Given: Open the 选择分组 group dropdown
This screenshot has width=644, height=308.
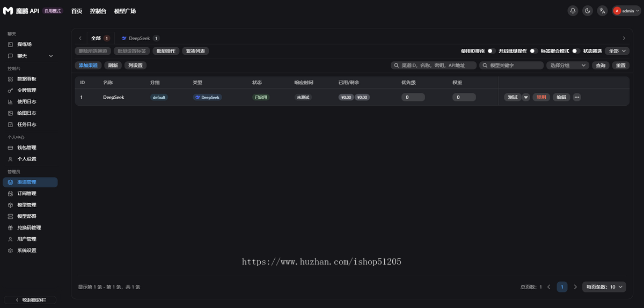Looking at the screenshot, I should tap(568, 65).
